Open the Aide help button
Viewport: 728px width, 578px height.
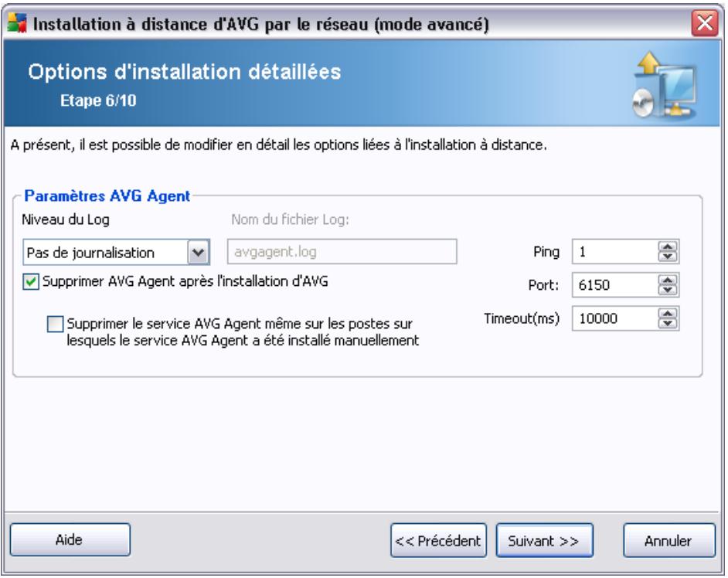tap(70, 540)
